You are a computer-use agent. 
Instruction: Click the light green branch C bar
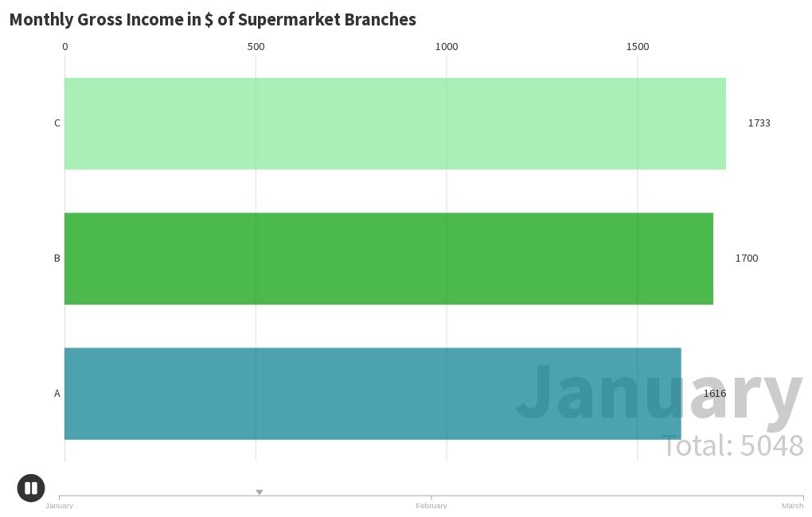(395, 124)
